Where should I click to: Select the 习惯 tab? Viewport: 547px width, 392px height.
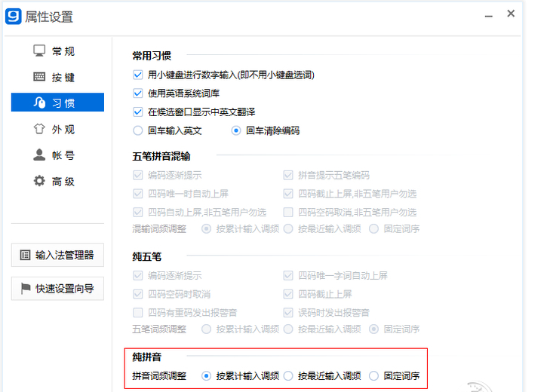pyautogui.click(x=57, y=102)
